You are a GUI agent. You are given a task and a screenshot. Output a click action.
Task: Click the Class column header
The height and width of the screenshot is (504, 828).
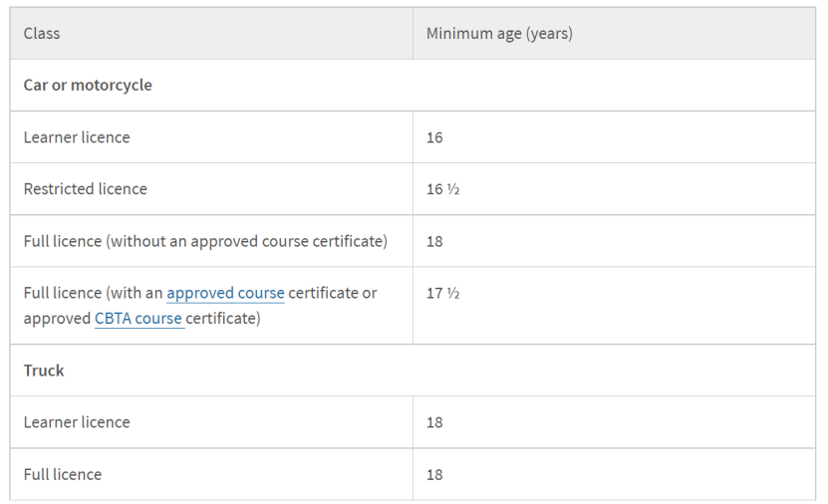pos(42,34)
